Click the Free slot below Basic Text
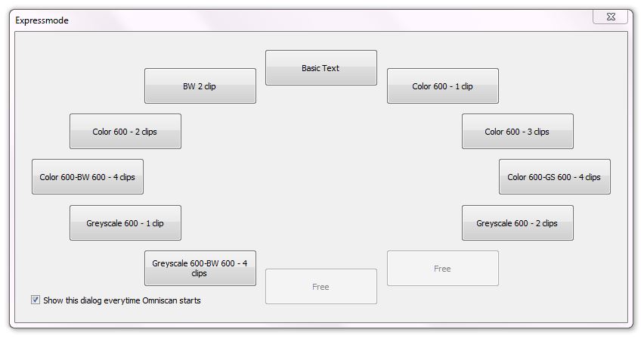 [x=320, y=287]
